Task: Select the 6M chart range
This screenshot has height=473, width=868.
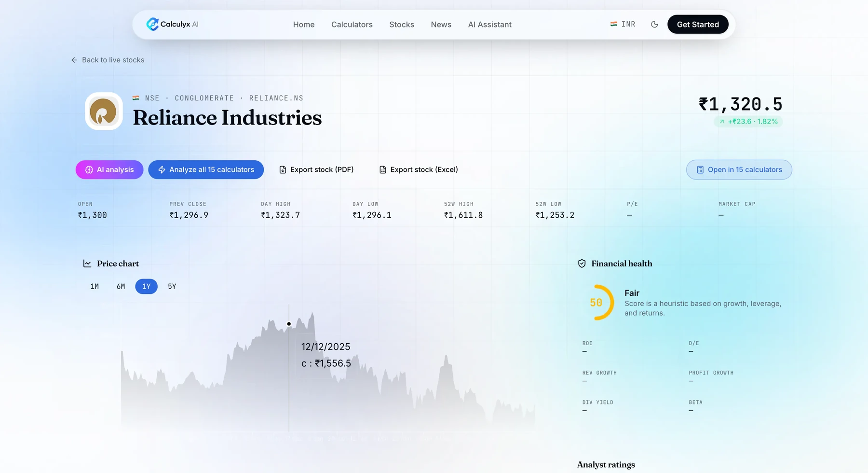Action: pos(121,286)
